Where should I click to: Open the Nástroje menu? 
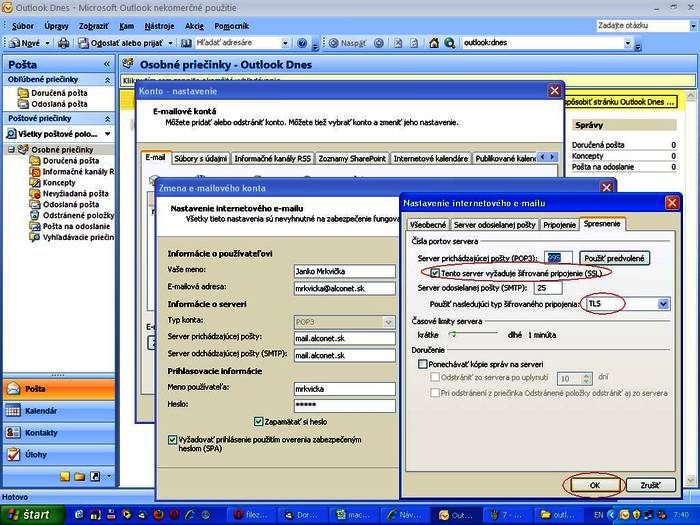click(x=159, y=26)
